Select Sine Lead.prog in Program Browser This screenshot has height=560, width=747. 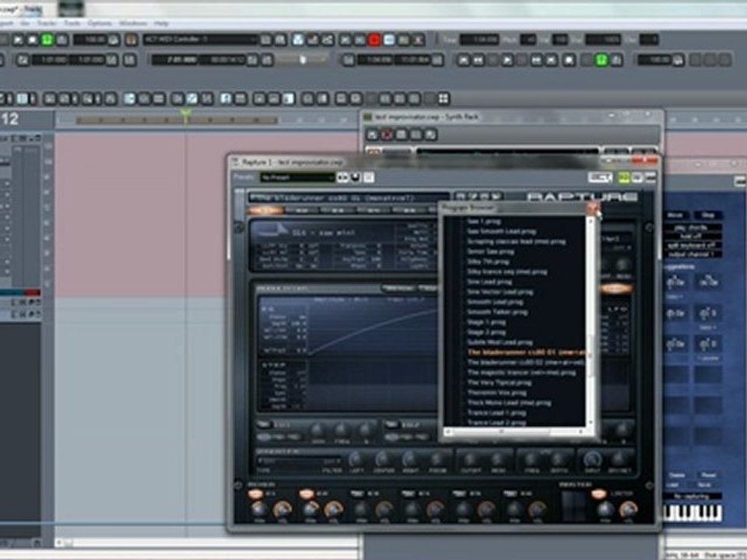pos(489,282)
